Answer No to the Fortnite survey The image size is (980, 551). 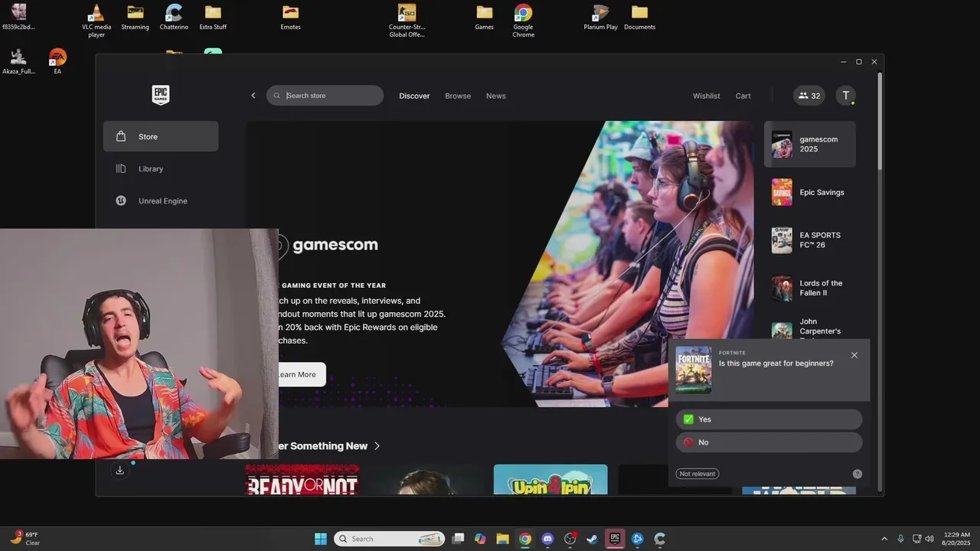[x=769, y=442]
